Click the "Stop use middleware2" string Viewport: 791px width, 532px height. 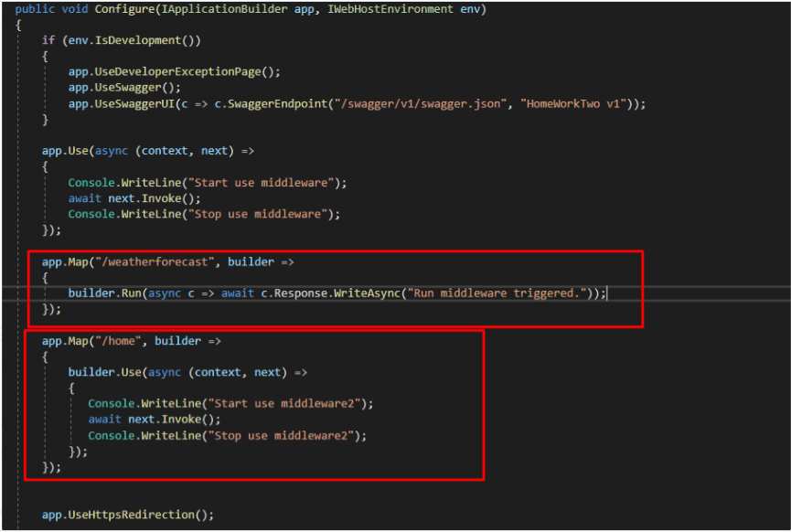click(281, 436)
